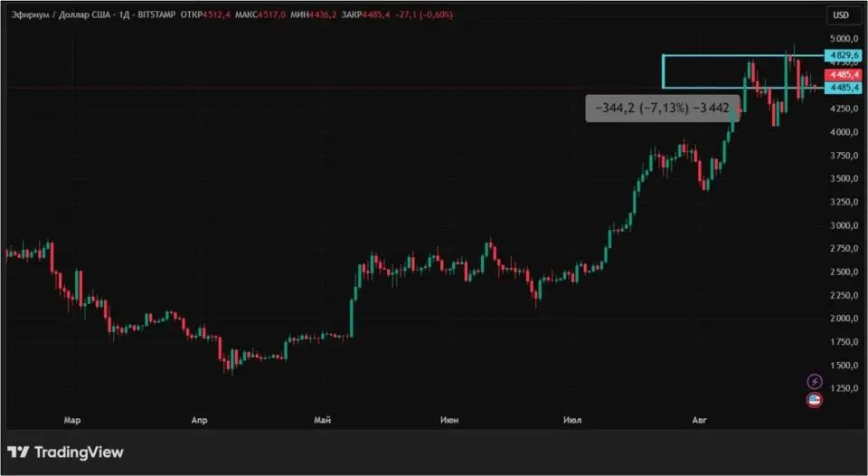Click the 5000,0 price scale value
This screenshot has width=868, height=476.
(842, 39)
